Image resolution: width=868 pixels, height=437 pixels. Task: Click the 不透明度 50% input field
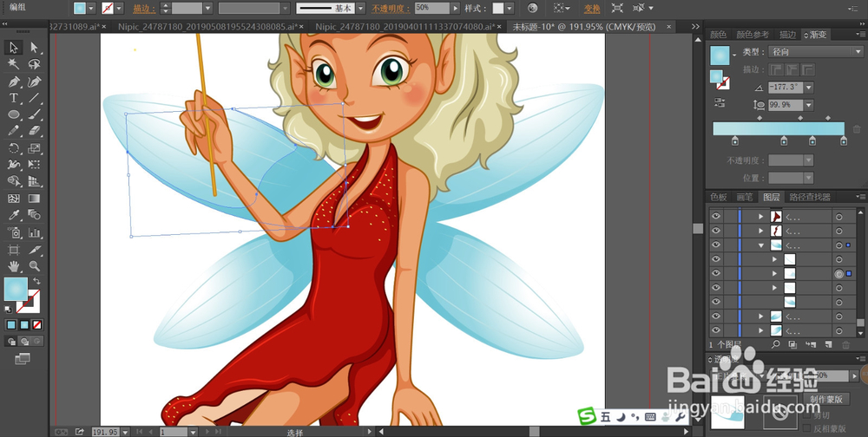pos(431,9)
